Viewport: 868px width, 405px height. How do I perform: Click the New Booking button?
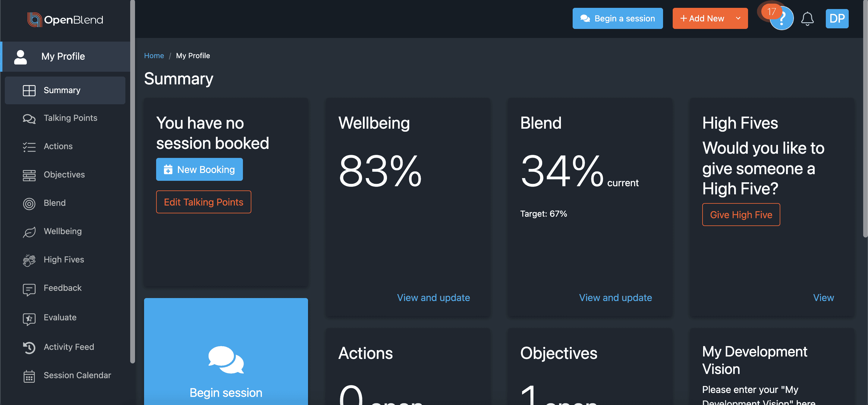199,169
